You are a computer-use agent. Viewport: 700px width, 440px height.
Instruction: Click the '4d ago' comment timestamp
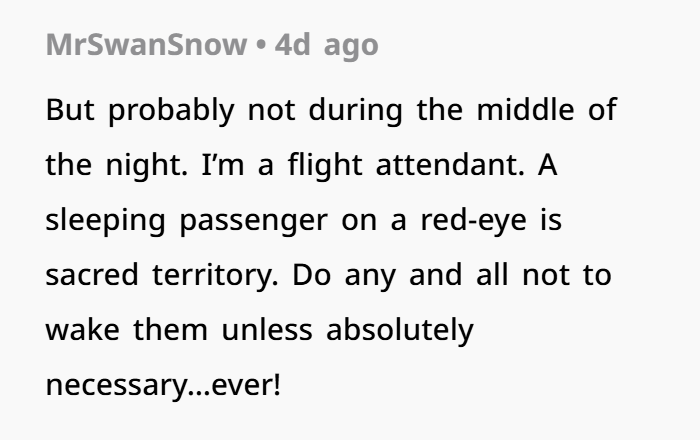(x=326, y=46)
